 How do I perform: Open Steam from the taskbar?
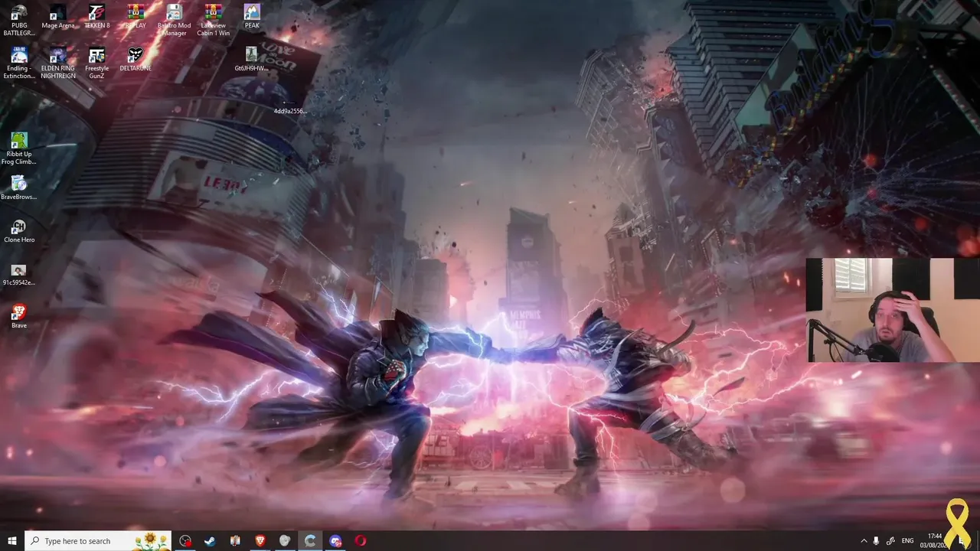[x=210, y=541]
